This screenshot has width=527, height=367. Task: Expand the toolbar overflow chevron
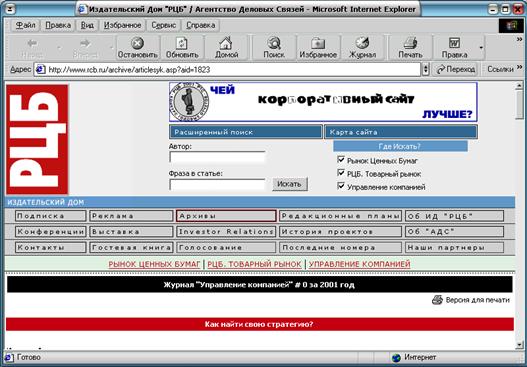pyautogui.click(x=519, y=39)
